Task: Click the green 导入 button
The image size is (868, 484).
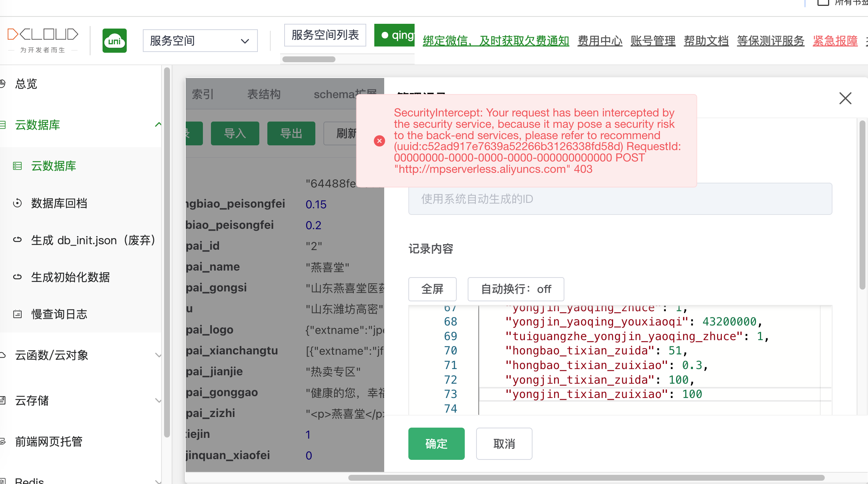Action: pyautogui.click(x=235, y=133)
